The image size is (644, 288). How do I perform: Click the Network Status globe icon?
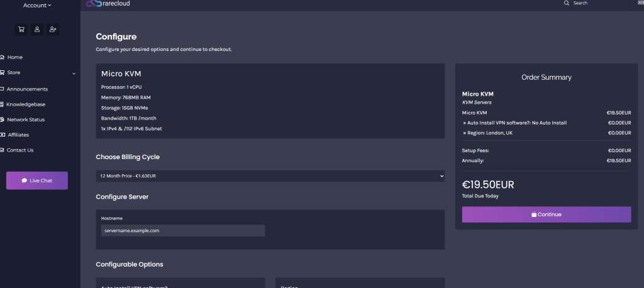[x=3, y=119]
